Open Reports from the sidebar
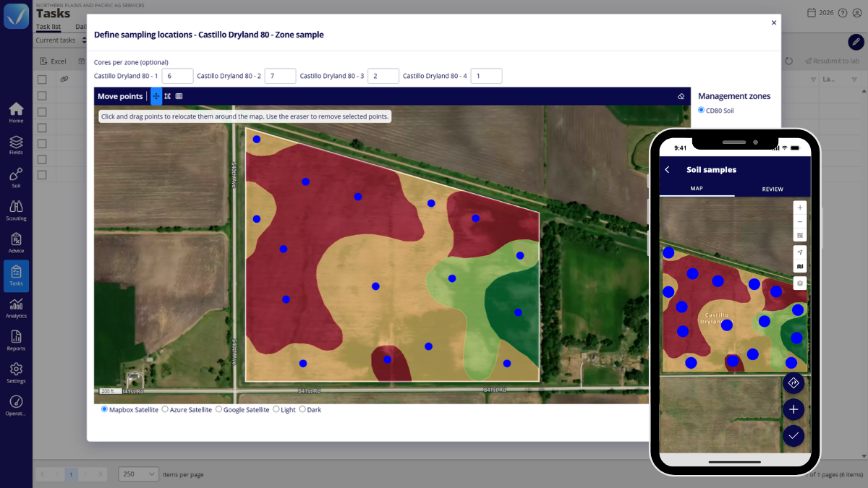 tap(16, 341)
